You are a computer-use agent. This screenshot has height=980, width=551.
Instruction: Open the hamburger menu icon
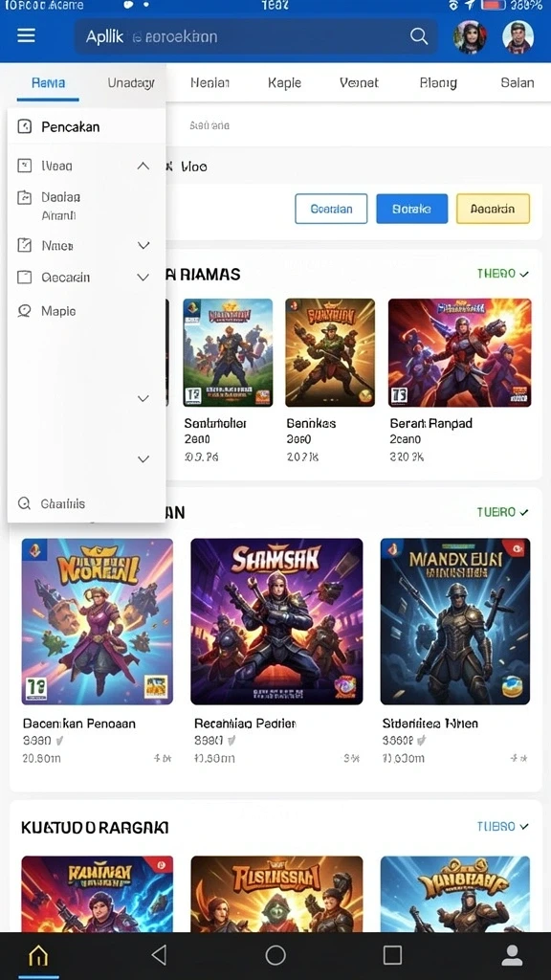26,35
